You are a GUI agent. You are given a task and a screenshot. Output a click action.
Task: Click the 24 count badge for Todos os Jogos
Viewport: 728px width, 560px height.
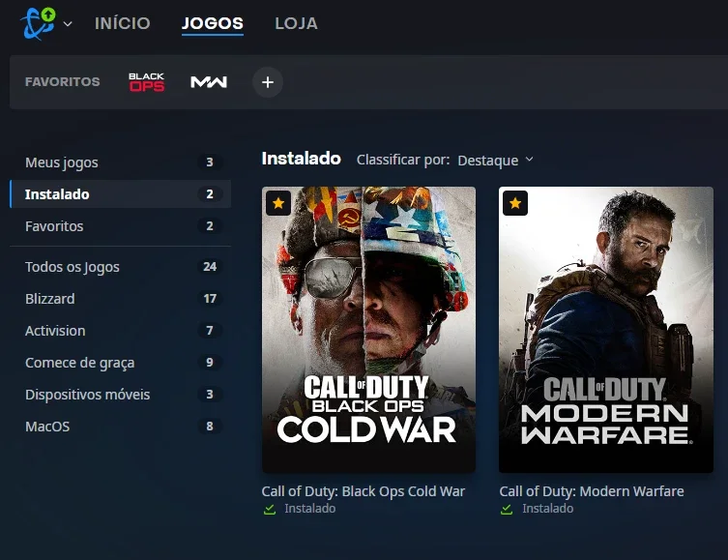click(x=210, y=267)
